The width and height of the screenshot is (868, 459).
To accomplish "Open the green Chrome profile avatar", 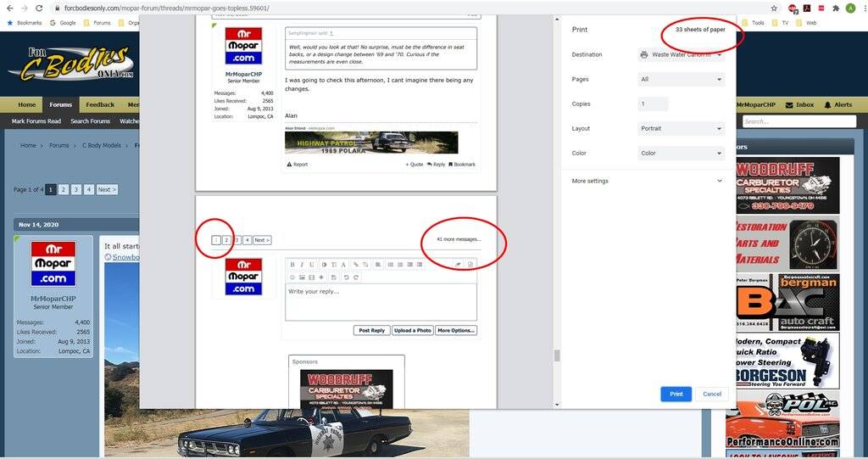I will [x=850, y=8].
